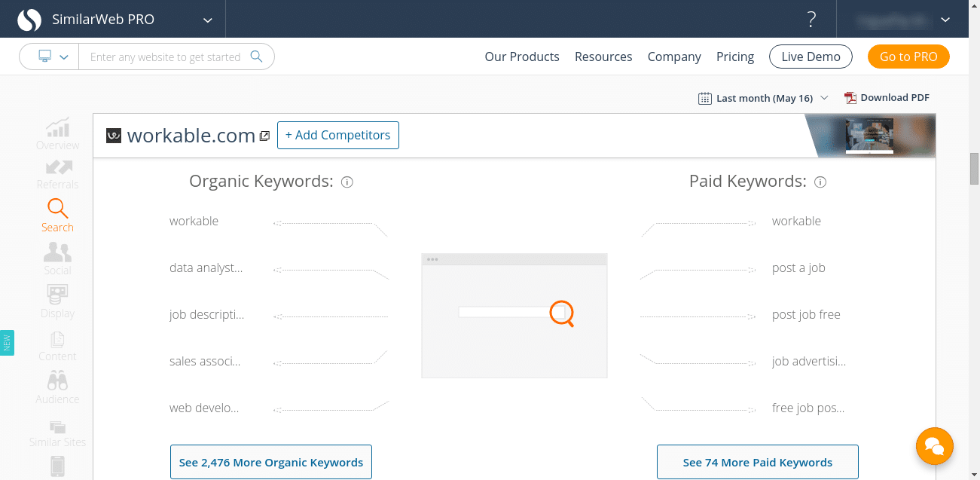Open the orange chat bubble widget
980x480 pixels.
click(x=935, y=446)
